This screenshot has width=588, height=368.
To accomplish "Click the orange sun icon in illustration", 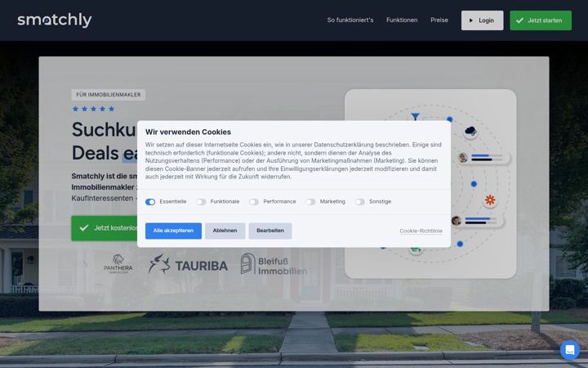I will point(490,200).
